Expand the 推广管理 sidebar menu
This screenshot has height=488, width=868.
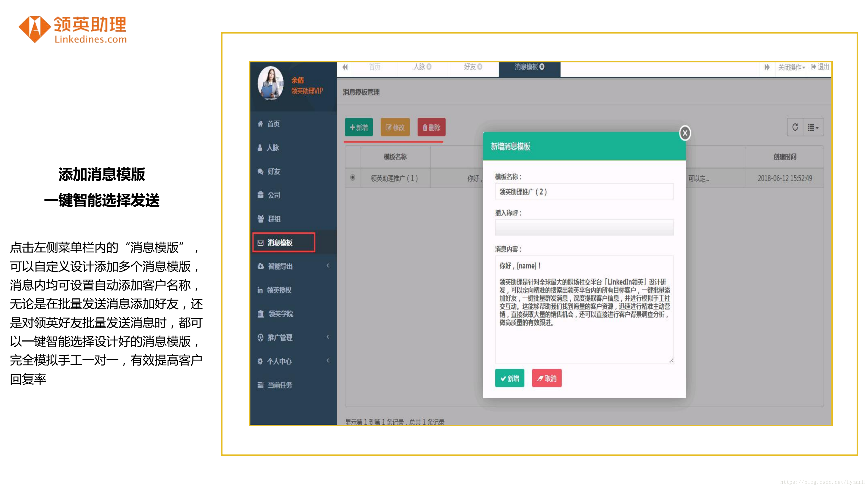293,337
